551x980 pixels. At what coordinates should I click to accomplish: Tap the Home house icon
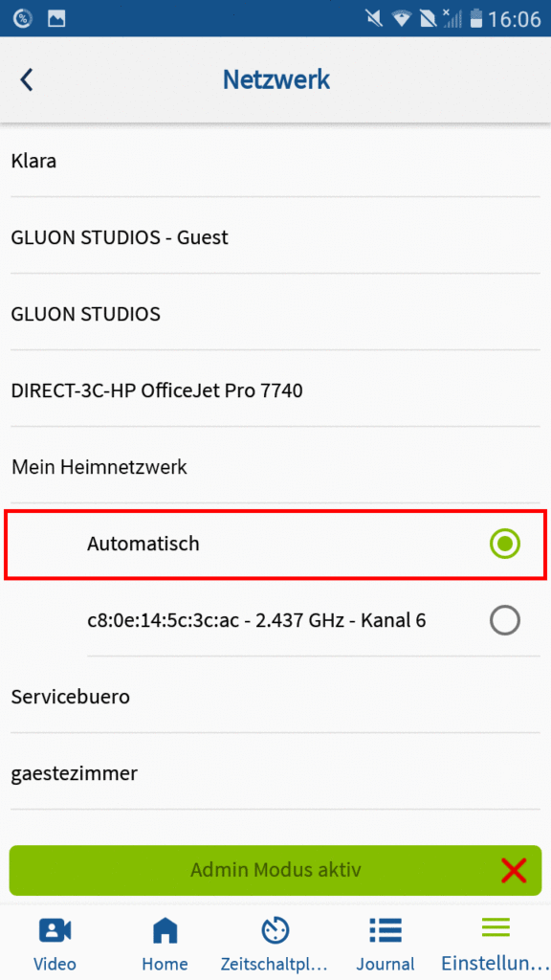click(165, 930)
